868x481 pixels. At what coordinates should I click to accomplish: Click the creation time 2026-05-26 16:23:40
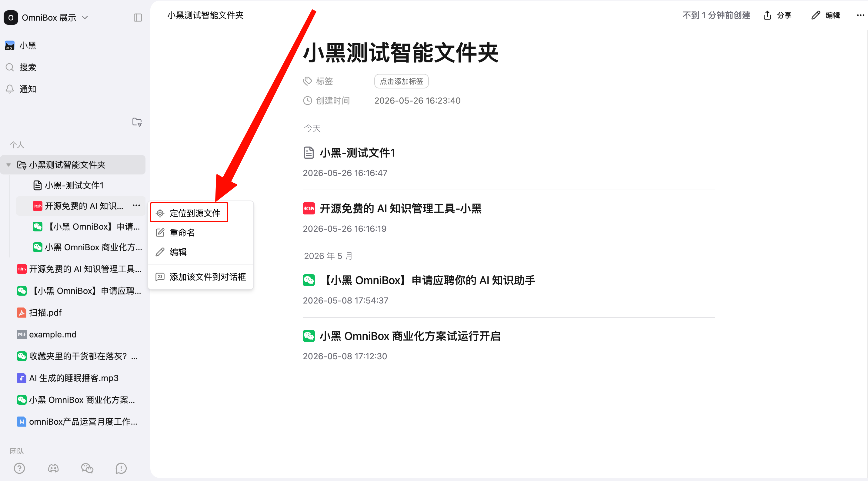point(418,101)
